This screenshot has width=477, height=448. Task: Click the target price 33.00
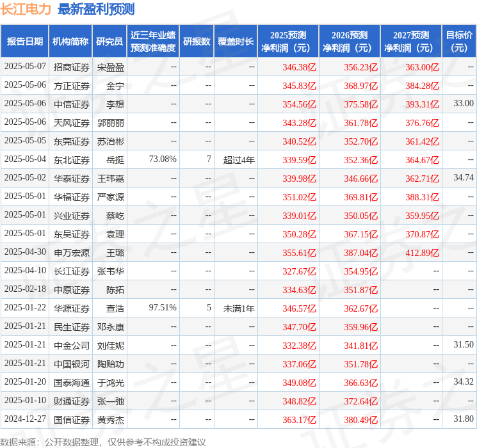coord(464,104)
